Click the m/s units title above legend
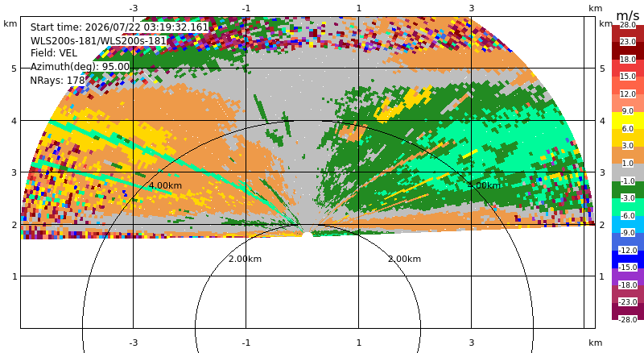This screenshot has width=644, height=353. tap(628, 15)
